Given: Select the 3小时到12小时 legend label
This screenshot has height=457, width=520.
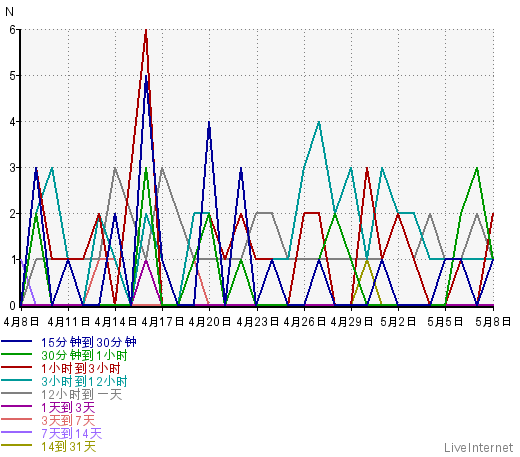Looking at the screenshot, I should click(x=84, y=381).
